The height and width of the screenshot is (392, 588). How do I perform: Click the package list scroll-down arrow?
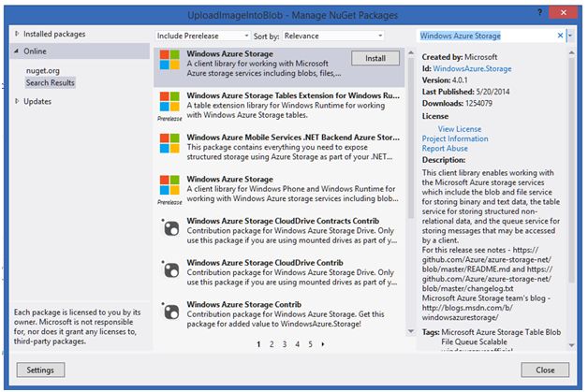tap(411, 331)
